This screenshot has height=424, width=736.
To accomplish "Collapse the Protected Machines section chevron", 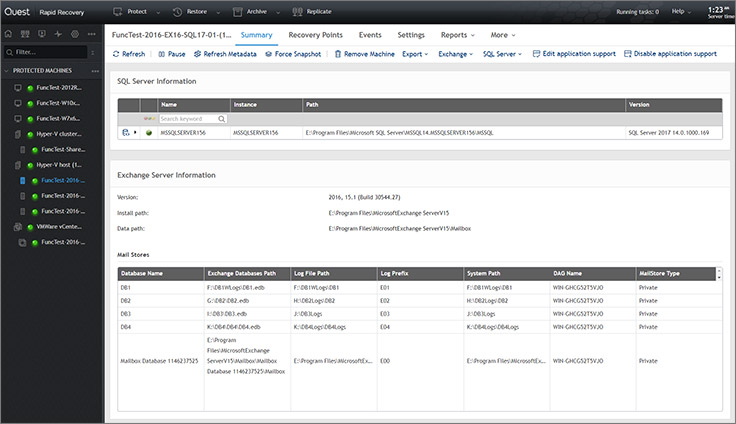I will pos(7,71).
